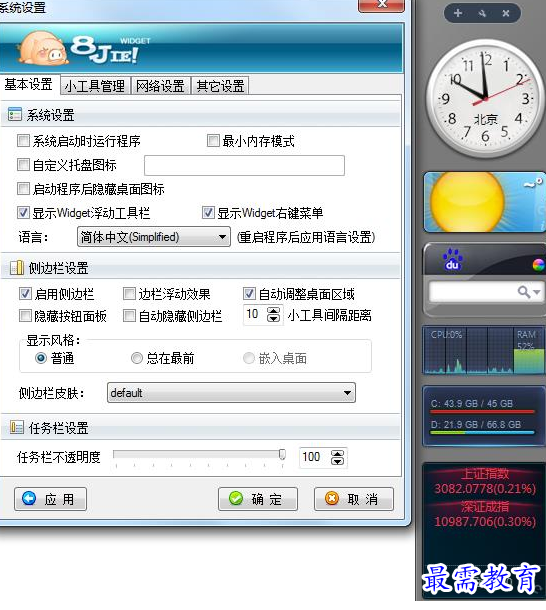546x610 pixels.
Task: Click the 深证成指 stock value
Action: point(485,521)
